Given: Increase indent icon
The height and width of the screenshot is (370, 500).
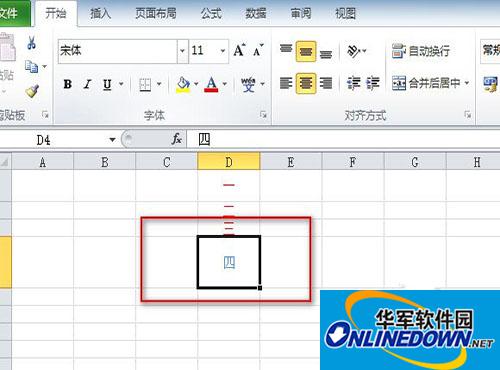Looking at the screenshot, I should pyautogui.click(x=373, y=83).
